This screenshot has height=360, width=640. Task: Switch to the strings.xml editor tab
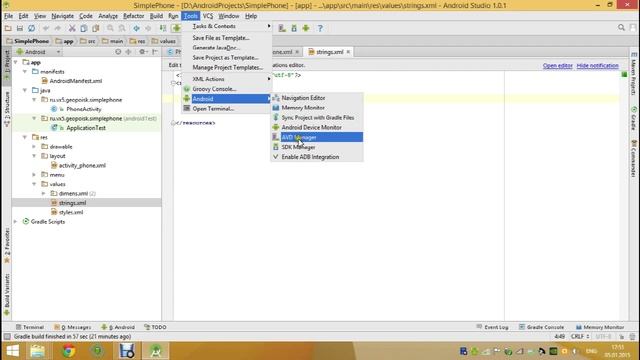(329, 52)
